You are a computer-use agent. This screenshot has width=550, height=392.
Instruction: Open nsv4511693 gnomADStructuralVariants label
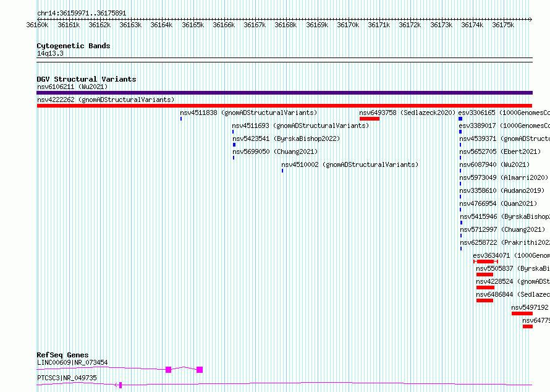300,126
